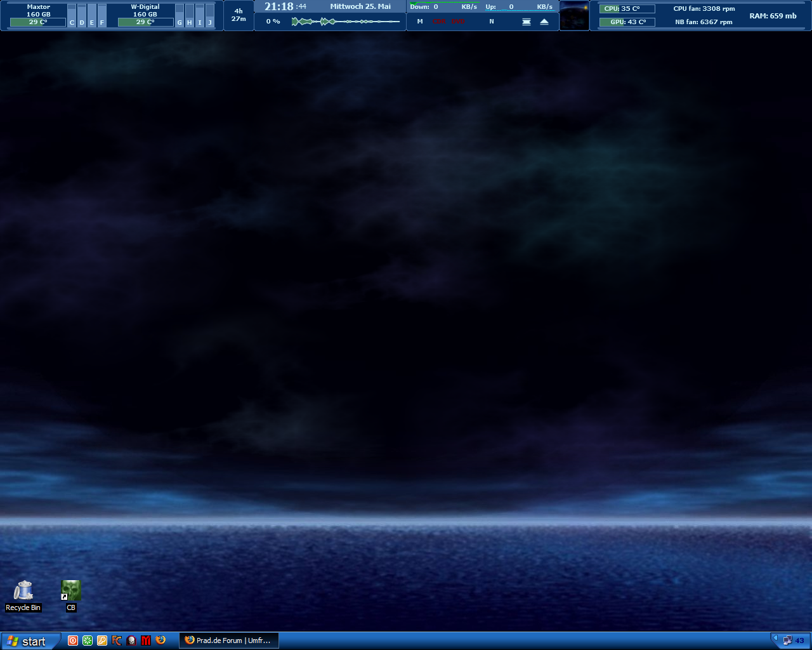Launch the skull quick launch icon
Image resolution: width=812 pixels, height=650 pixels.
point(131,640)
